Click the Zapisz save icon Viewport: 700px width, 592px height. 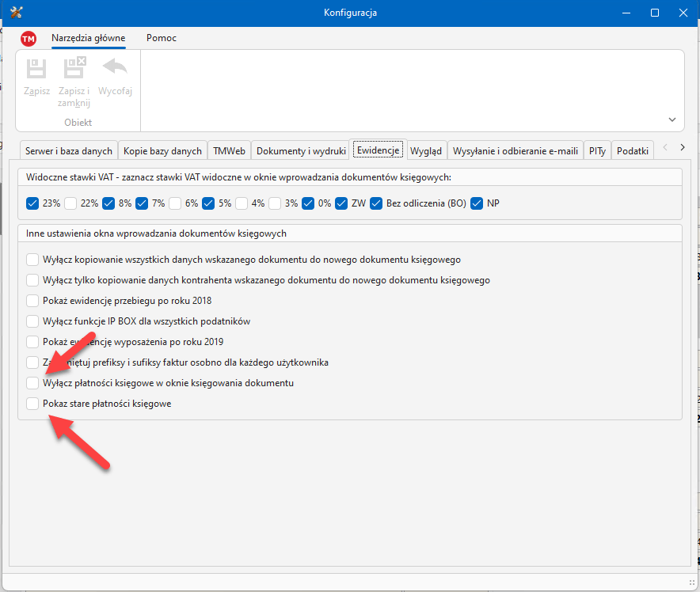click(36, 68)
